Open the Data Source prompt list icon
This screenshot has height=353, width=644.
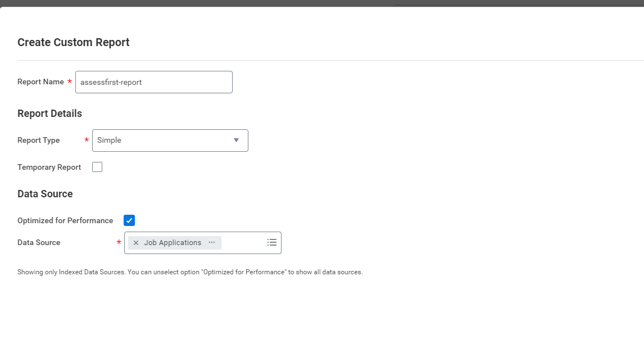272,242
